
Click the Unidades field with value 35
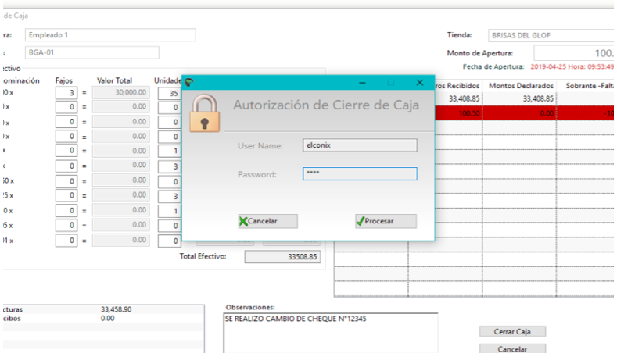170,93
